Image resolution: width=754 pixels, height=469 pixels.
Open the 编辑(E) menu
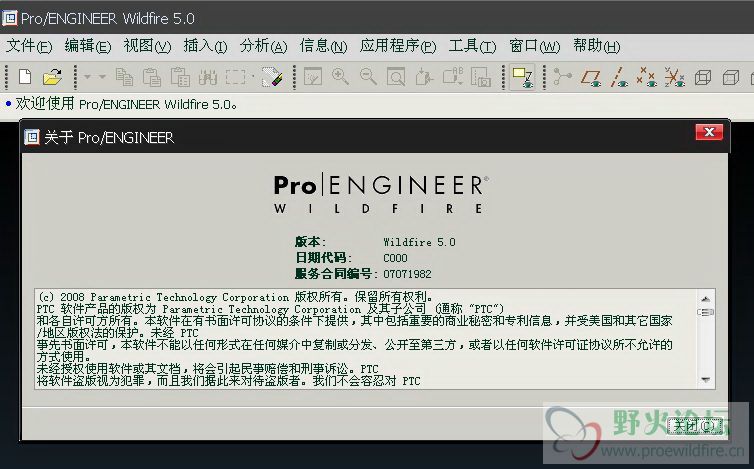[x=88, y=46]
